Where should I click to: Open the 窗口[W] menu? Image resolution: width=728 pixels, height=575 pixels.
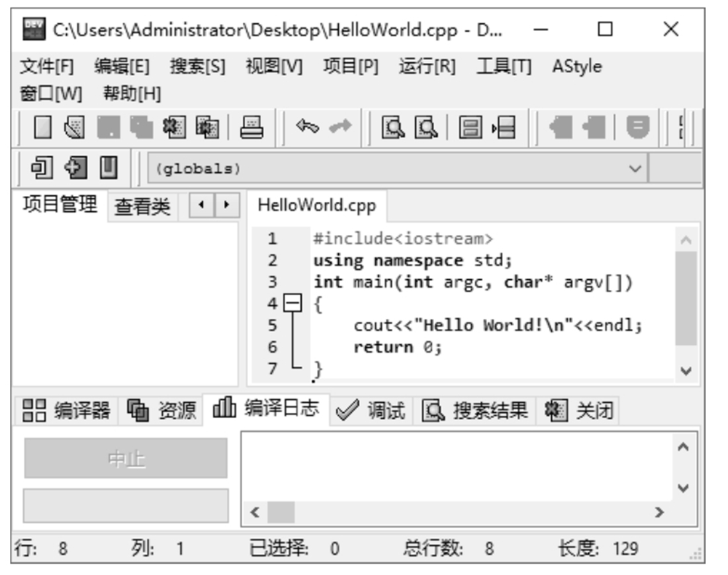point(51,94)
